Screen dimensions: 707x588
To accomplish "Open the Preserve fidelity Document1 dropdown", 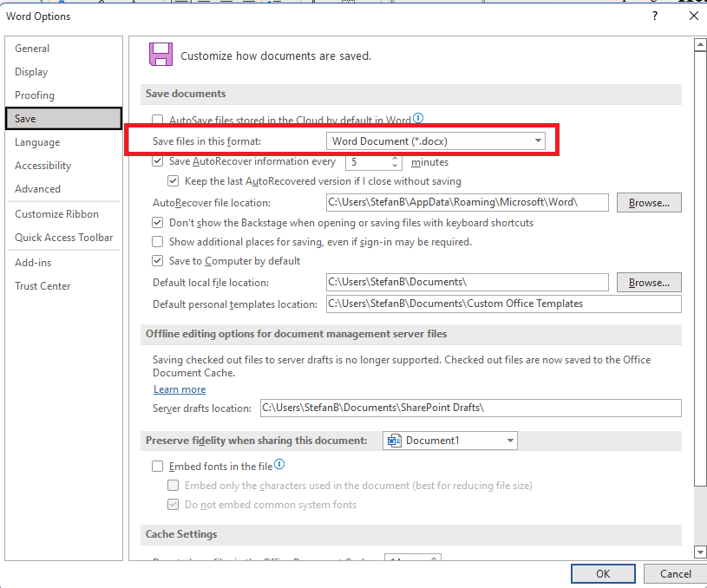I will pos(450,441).
